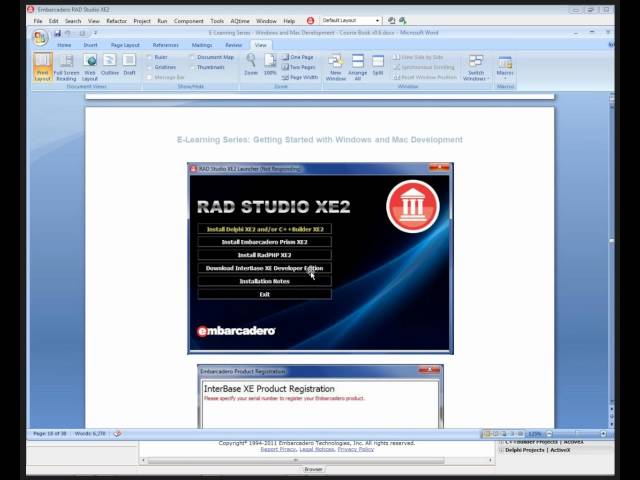Toggle the Ruler checkbox

[149, 57]
